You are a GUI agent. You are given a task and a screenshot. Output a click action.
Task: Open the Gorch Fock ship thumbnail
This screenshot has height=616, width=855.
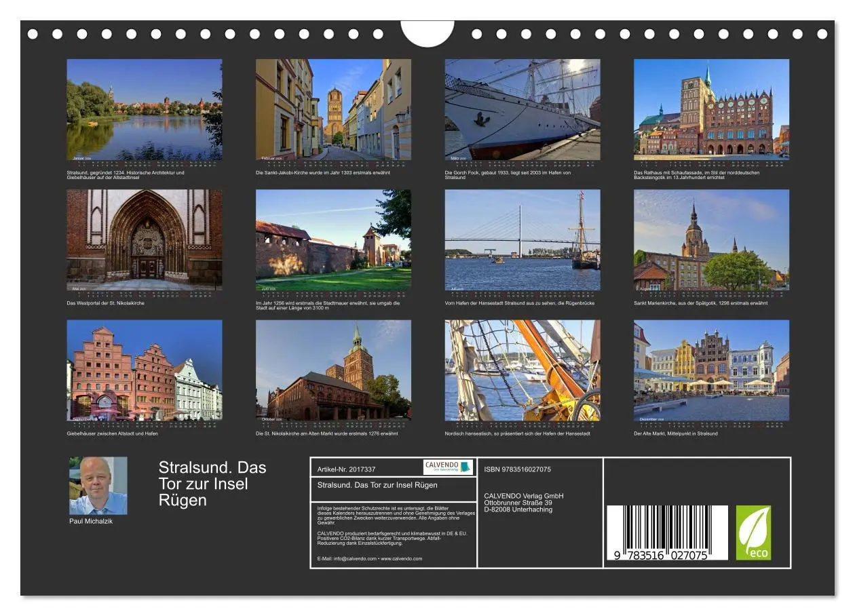click(522, 110)
